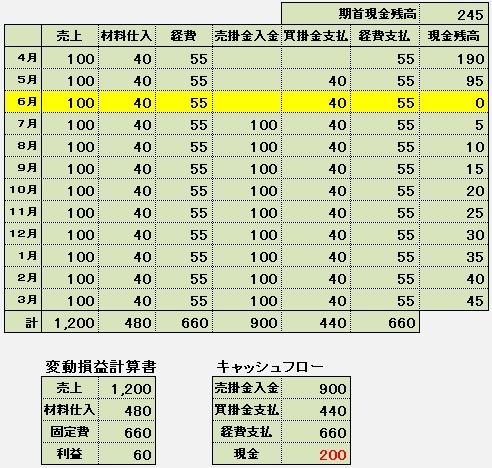Screen dimensions: 492x468
Task: Click the 8月 row label
Action: pos(23,146)
